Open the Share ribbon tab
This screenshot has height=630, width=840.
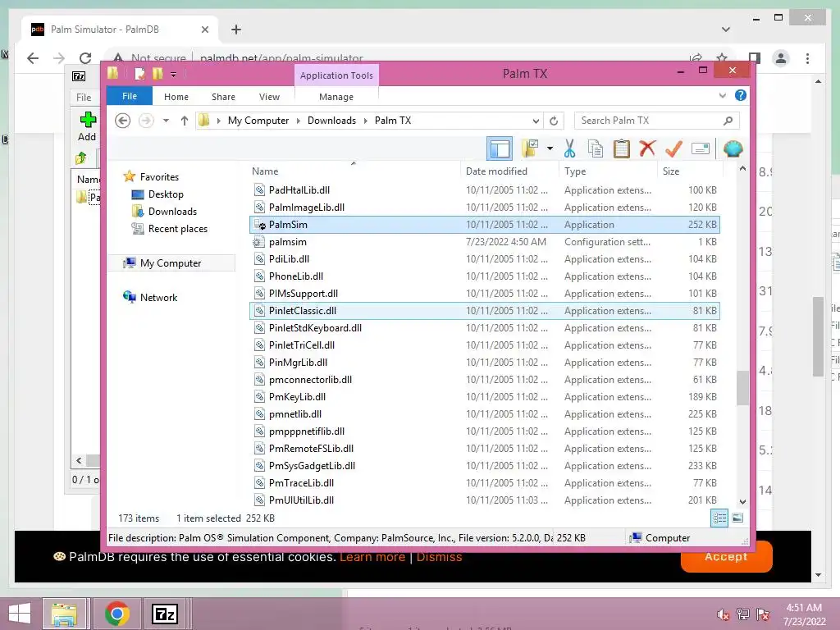tap(223, 97)
